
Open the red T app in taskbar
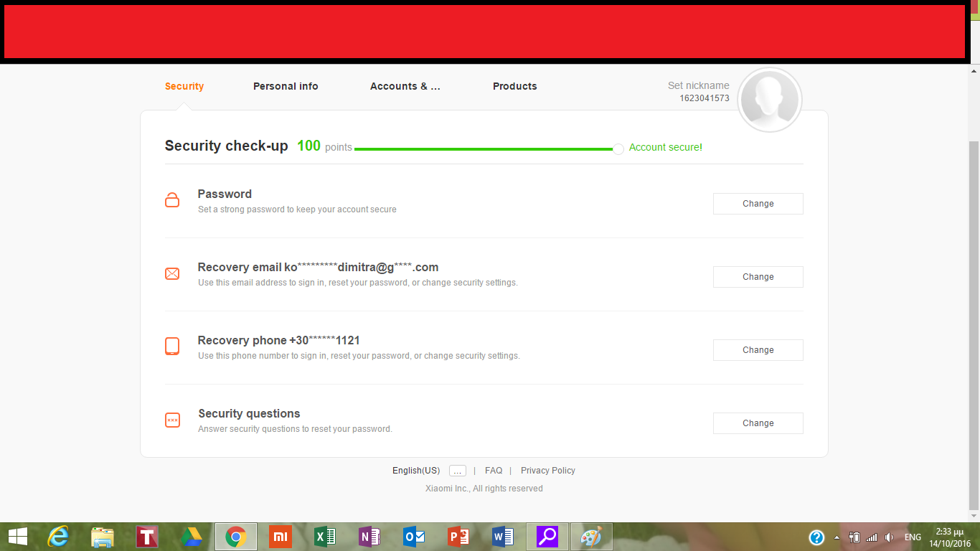[x=147, y=537]
